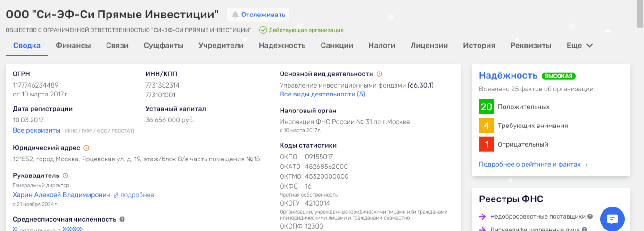
Task: Click the подробнее link near director
Action: tap(137, 195)
